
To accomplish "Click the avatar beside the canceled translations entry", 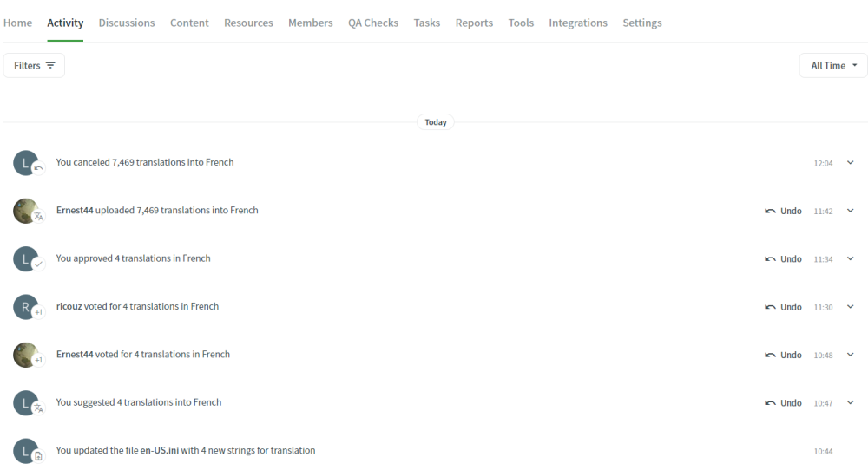I will coord(25,162).
